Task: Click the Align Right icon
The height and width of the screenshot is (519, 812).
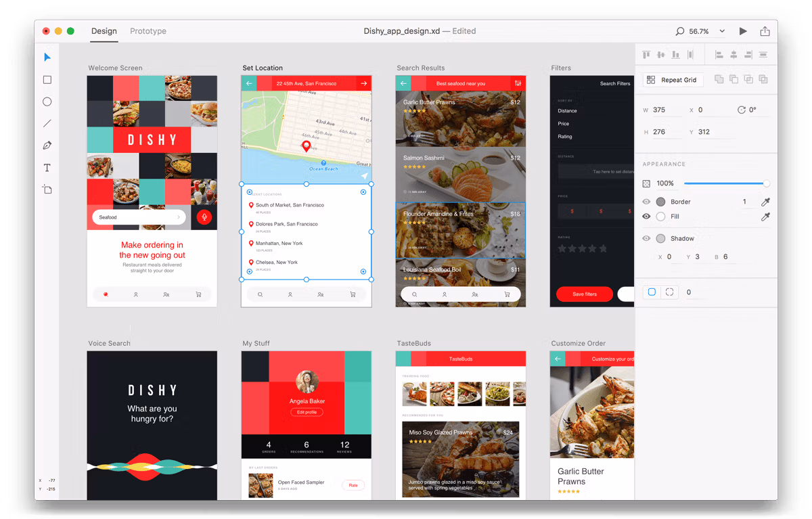Action: (749, 55)
